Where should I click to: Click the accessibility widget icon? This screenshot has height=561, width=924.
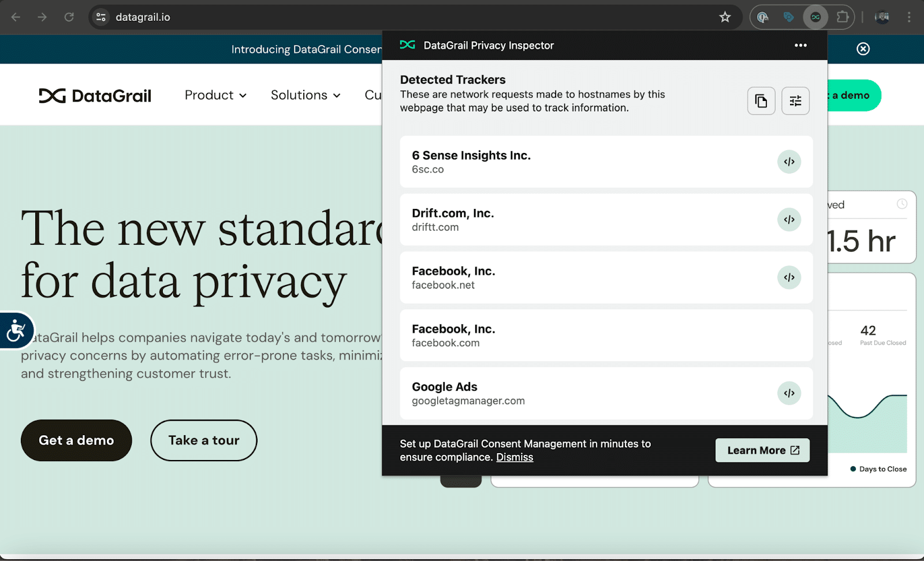16,331
